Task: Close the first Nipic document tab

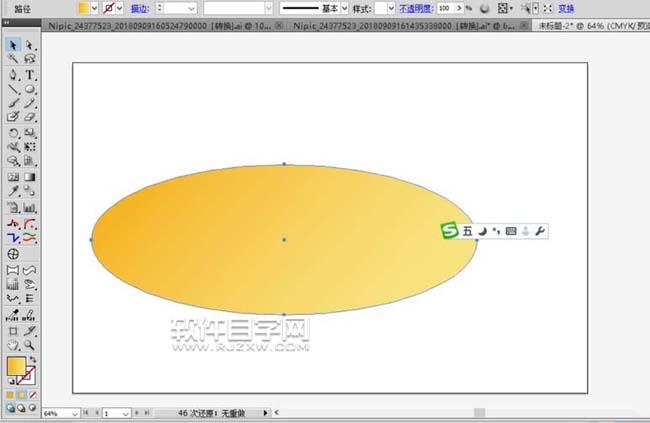Action: tap(280, 26)
